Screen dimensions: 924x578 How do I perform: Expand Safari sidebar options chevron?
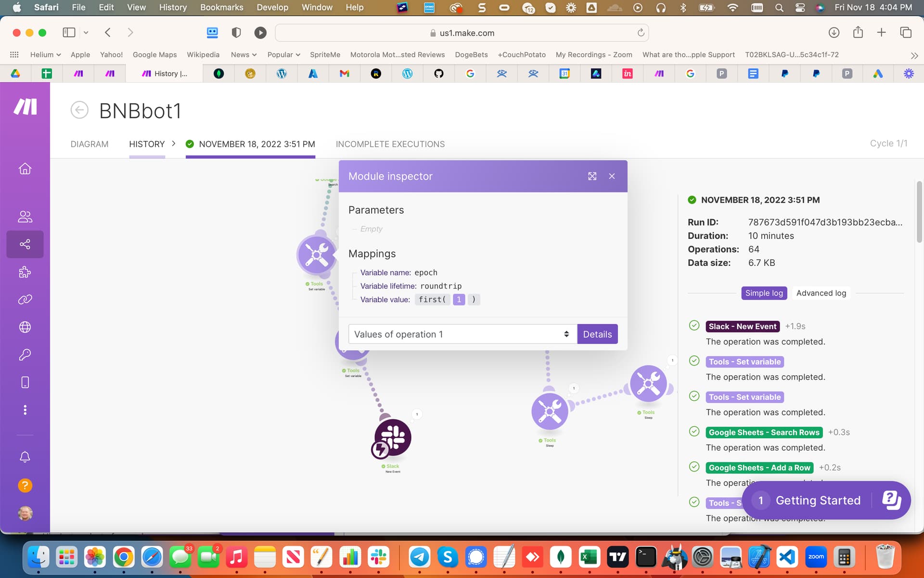click(x=86, y=33)
